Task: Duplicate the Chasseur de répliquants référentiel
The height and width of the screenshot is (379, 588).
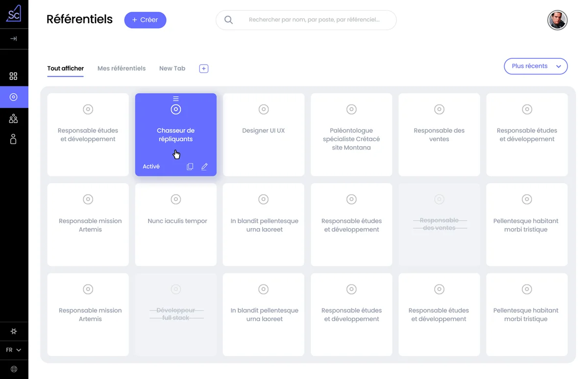Action: click(190, 167)
